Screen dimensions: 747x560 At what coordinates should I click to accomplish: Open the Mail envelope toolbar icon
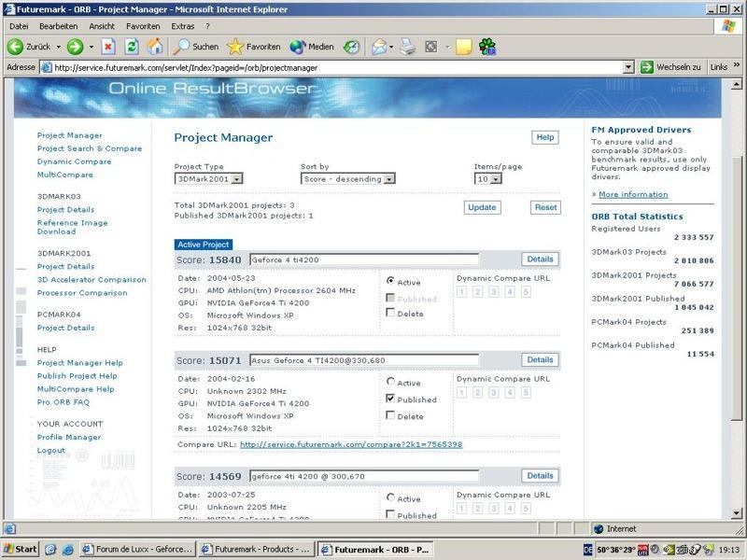point(379,47)
